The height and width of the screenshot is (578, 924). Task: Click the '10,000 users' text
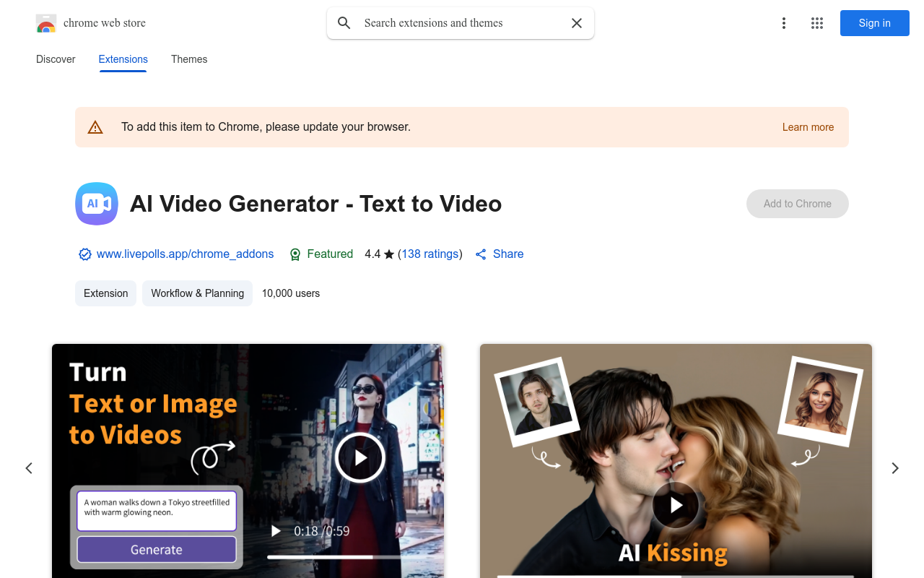coord(291,293)
